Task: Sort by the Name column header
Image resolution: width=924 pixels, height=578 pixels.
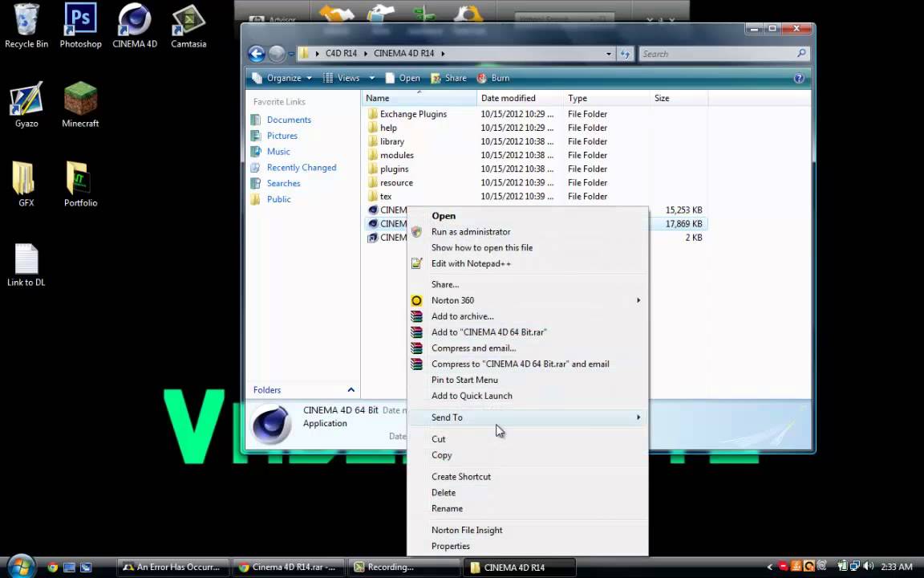Action: point(419,98)
